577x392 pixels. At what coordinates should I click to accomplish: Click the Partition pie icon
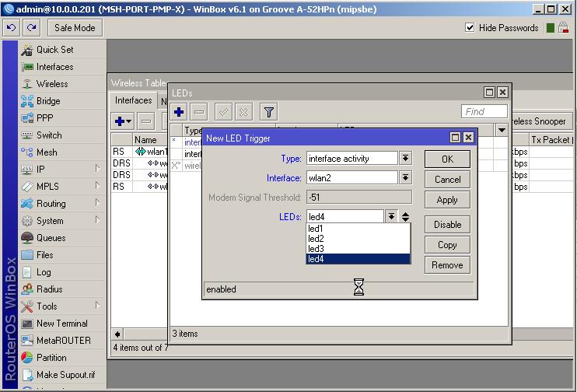[x=27, y=358]
